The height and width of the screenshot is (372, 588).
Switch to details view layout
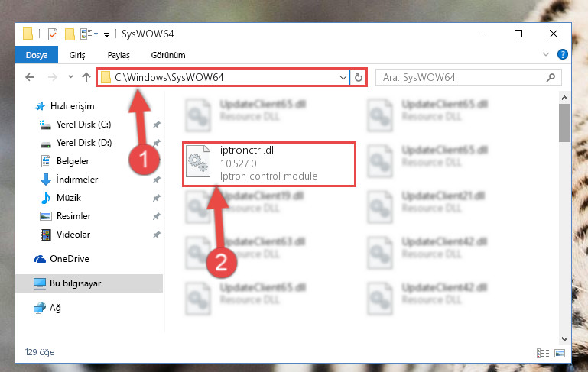tap(543, 353)
